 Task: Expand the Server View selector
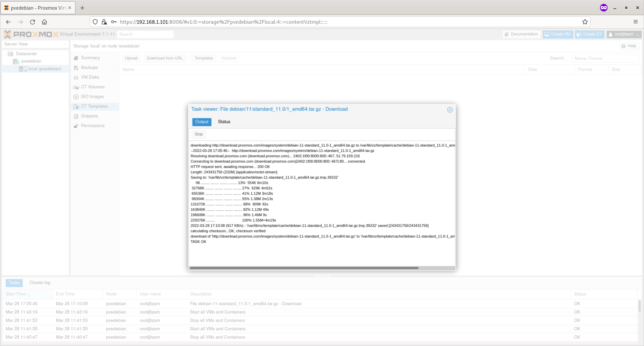pos(35,44)
